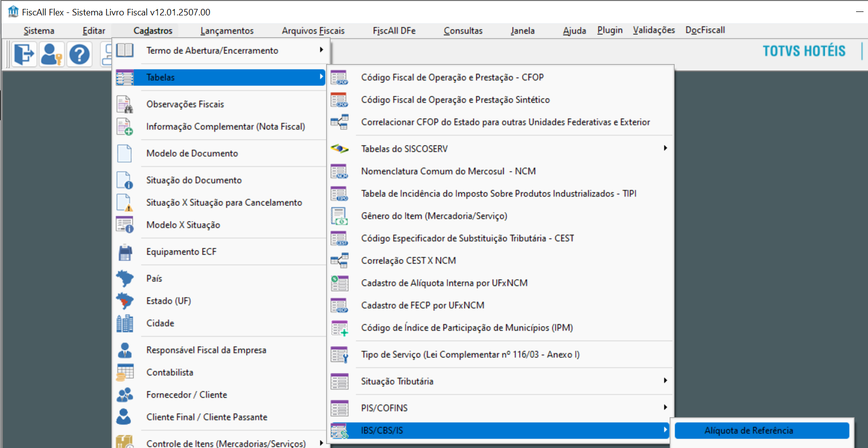This screenshot has width=868, height=448.
Task: Open the Lançamentos menu
Action: (227, 31)
